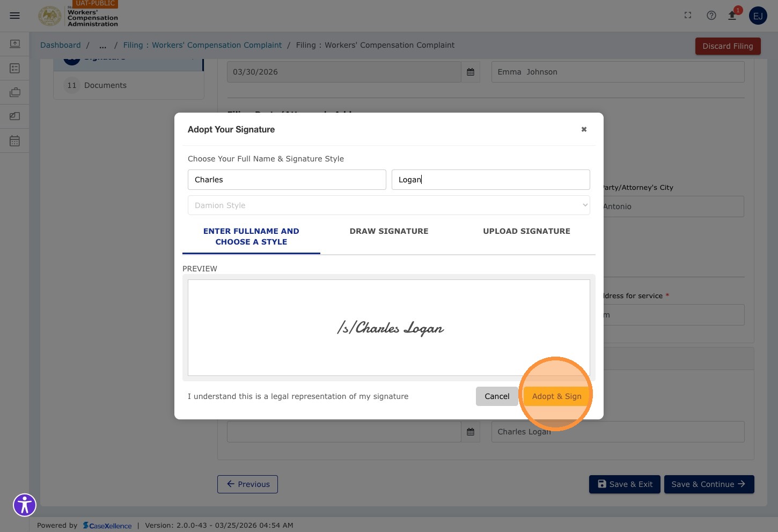
Task: Click the signature preview box
Action: click(389, 328)
